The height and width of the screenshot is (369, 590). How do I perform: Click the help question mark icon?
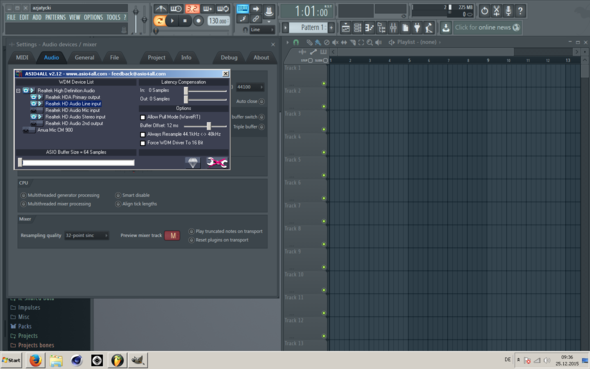tap(520, 11)
